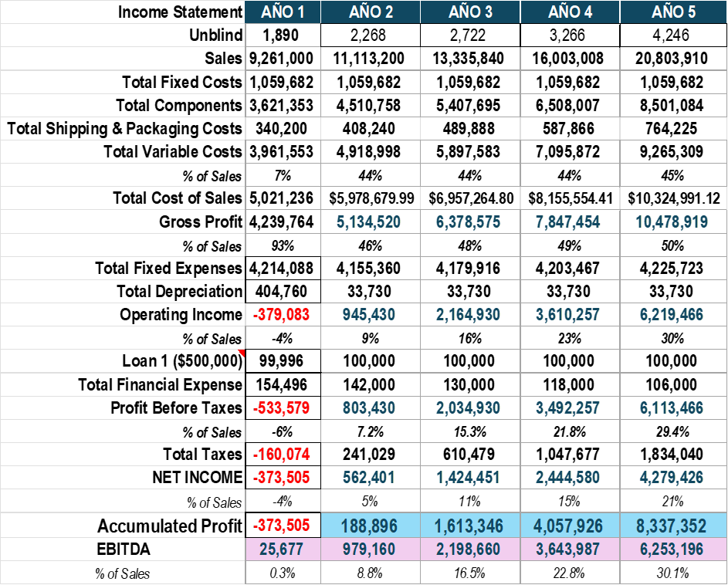The height and width of the screenshot is (585, 728).
Task: Select the Loan 1 value 99,996
Action: (281, 361)
